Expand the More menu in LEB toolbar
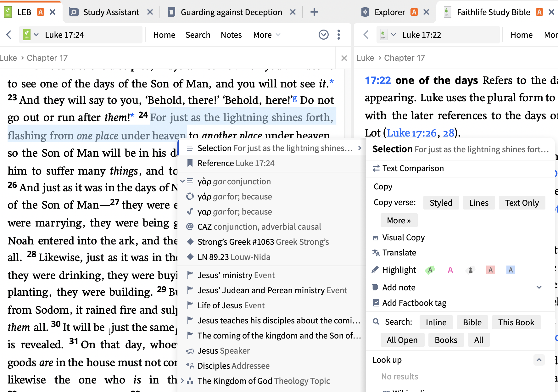The width and height of the screenshot is (558, 392). point(267,35)
